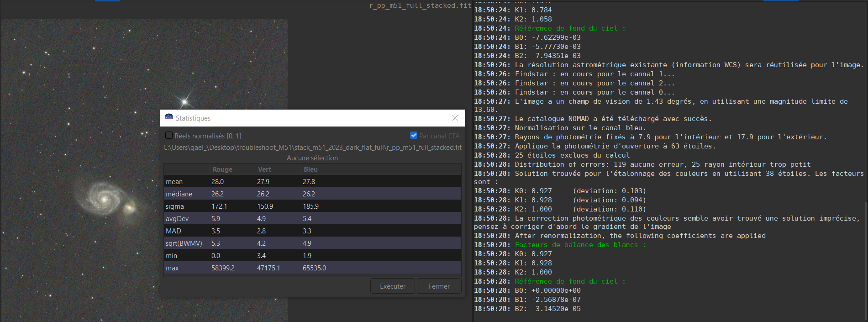
Task: Click the Rayons de photométrie log line
Action: (x=650, y=137)
